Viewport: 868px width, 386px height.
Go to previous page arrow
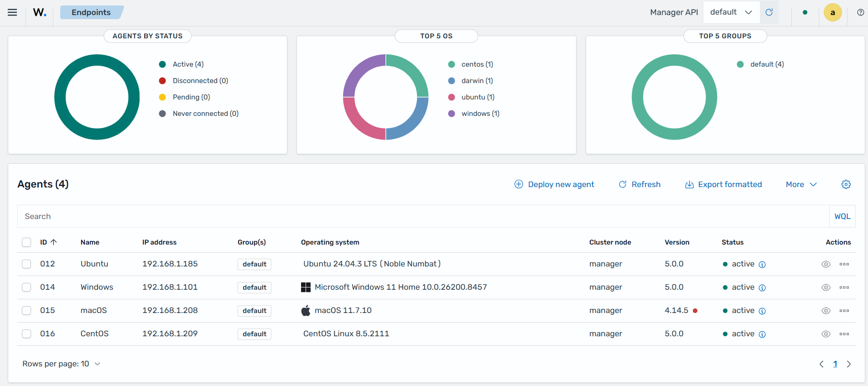pos(821,364)
